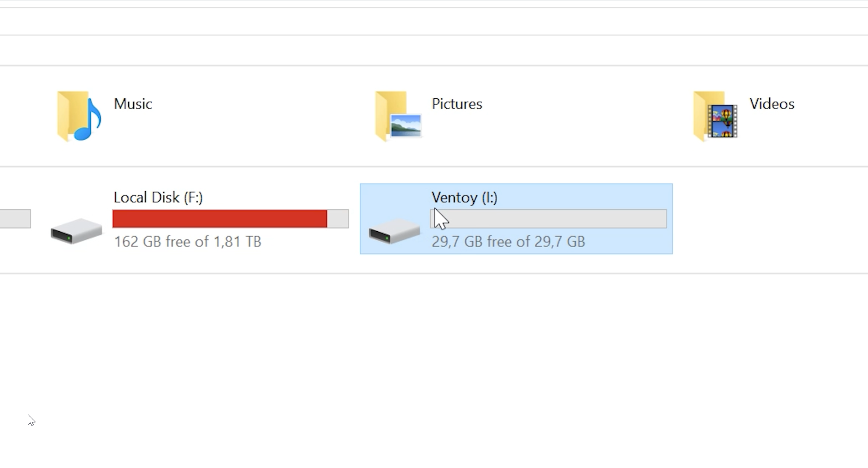Image resolution: width=868 pixels, height=468 pixels.
Task: Click the Ventoy (I:) name text
Action: click(464, 197)
